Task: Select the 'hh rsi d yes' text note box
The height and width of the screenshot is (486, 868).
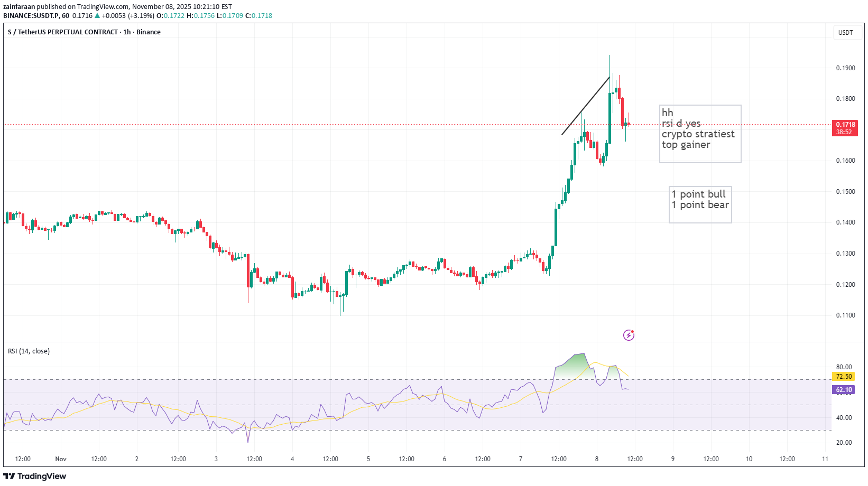Action: click(x=699, y=134)
